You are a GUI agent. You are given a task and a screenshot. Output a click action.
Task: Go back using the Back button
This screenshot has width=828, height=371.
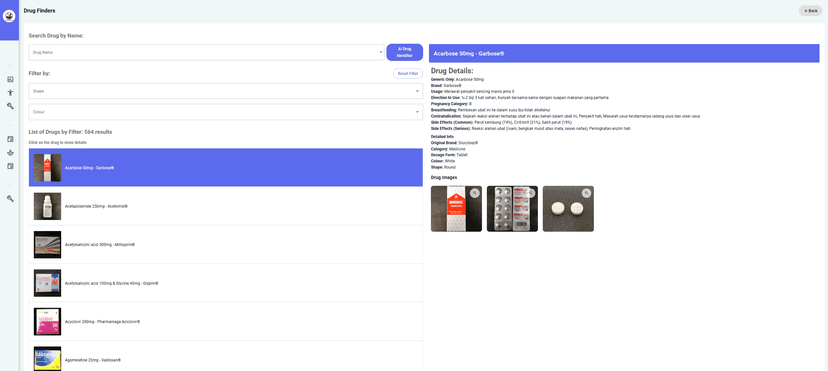tap(810, 11)
